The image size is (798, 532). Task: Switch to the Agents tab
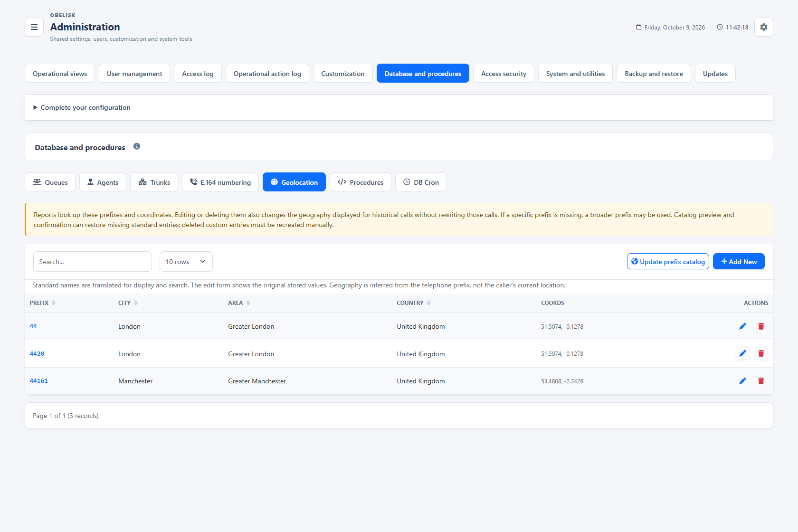(103, 182)
